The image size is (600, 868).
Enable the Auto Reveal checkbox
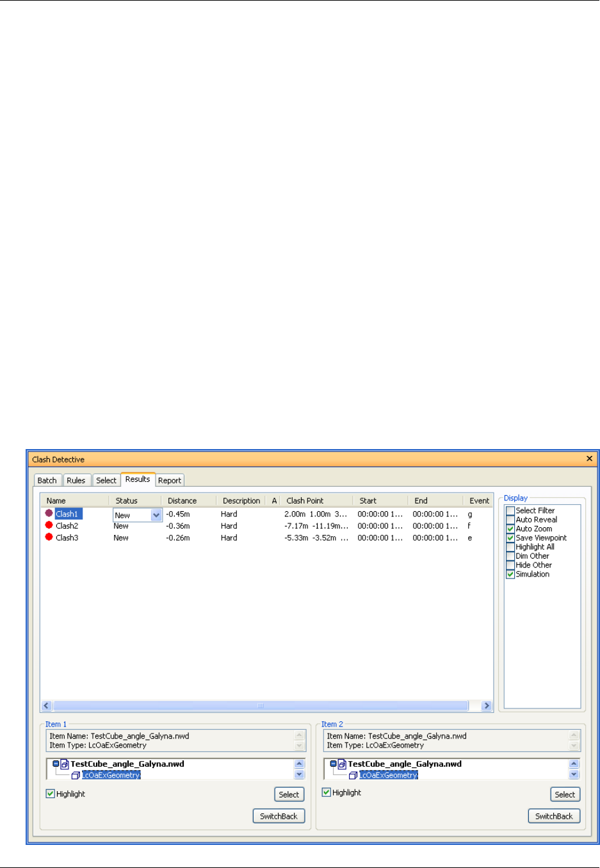point(510,520)
